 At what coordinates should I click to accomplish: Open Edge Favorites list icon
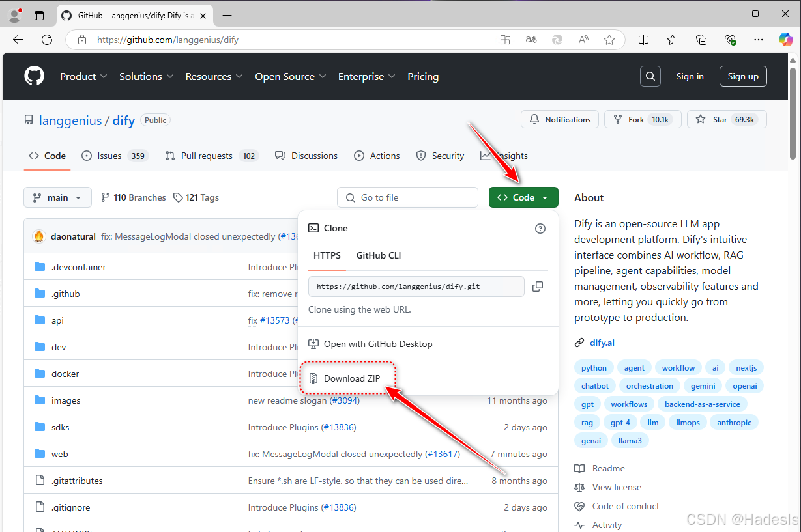(673, 40)
